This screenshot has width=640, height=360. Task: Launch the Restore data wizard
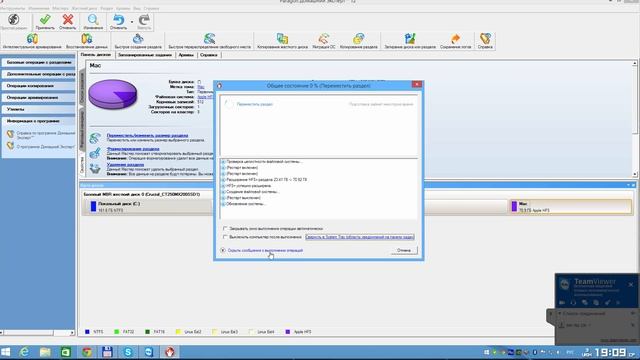point(87,41)
